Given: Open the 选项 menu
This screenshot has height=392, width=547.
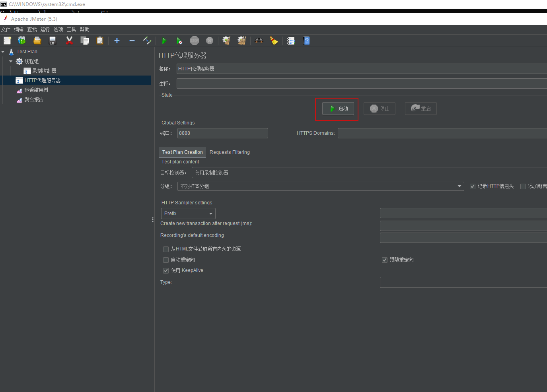Looking at the screenshot, I should click(x=58, y=29).
